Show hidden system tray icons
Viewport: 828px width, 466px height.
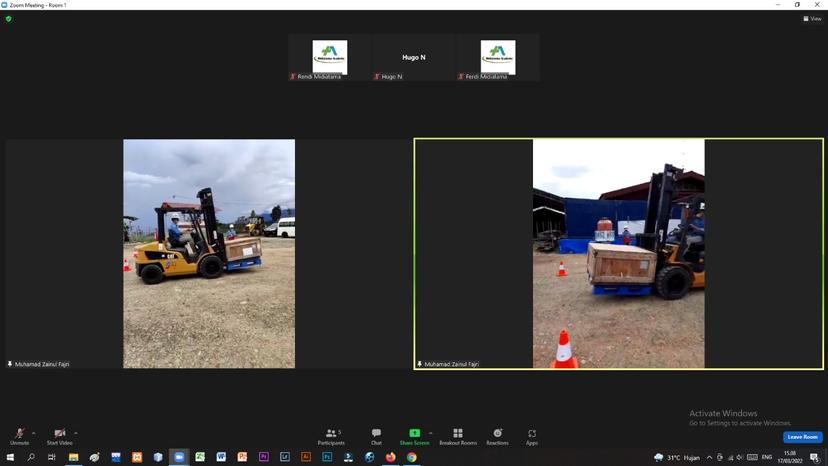click(x=709, y=458)
